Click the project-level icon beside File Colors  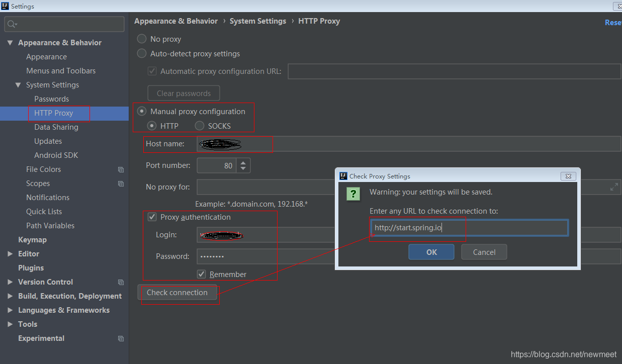[121, 169]
